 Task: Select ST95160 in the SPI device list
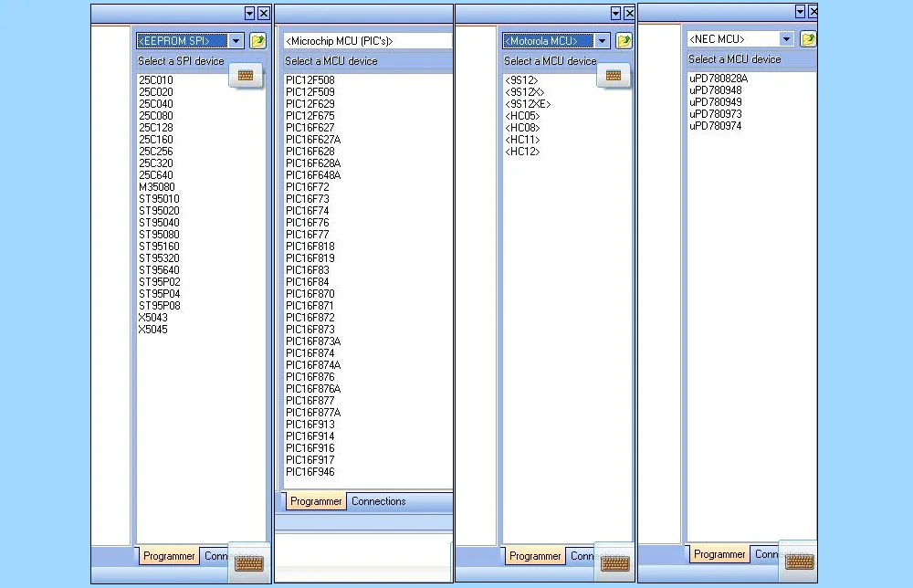[x=159, y=247]
